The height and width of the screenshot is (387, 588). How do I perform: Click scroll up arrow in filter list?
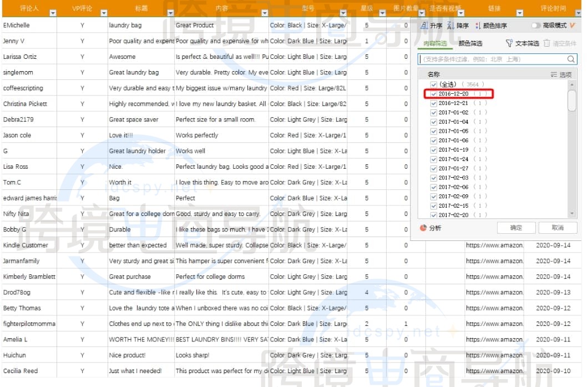click(x=572, y=84)
